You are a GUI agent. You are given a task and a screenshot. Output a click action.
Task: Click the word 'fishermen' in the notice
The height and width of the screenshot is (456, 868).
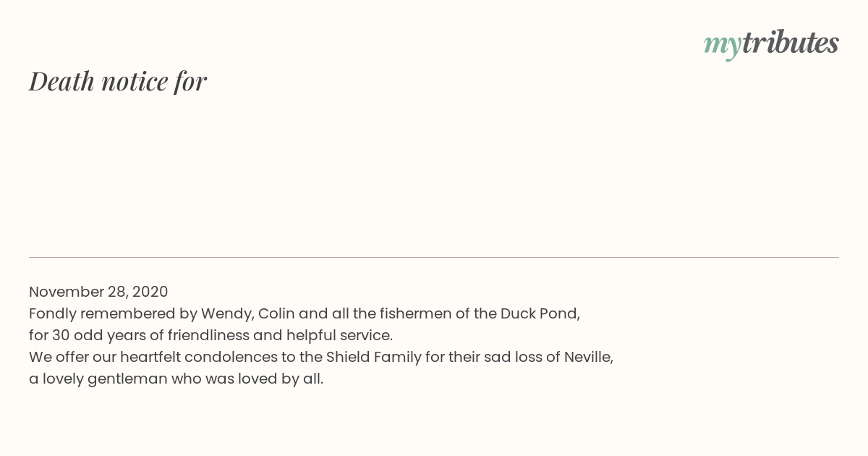[x=417, y=313]
